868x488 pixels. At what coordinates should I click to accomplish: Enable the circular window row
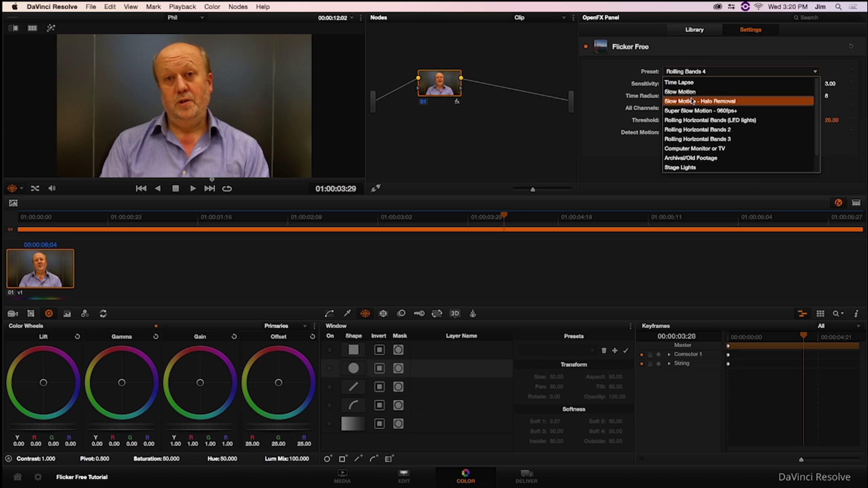click(329, 368)
